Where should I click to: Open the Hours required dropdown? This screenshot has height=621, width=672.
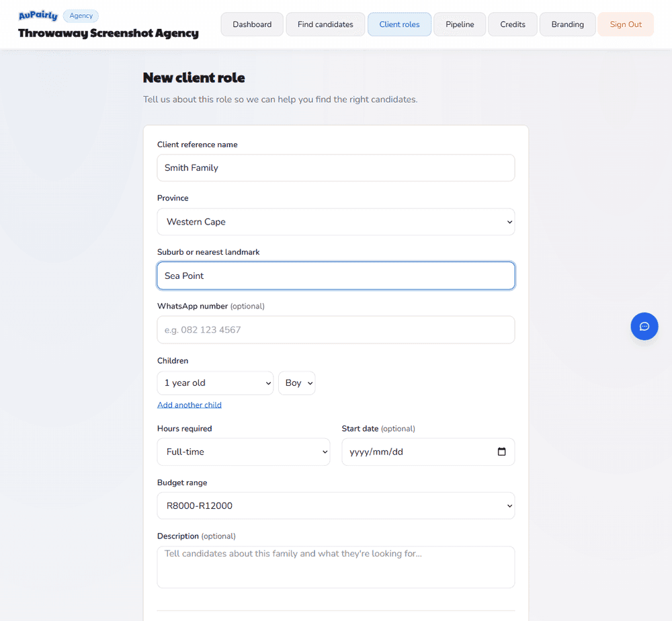243,452
